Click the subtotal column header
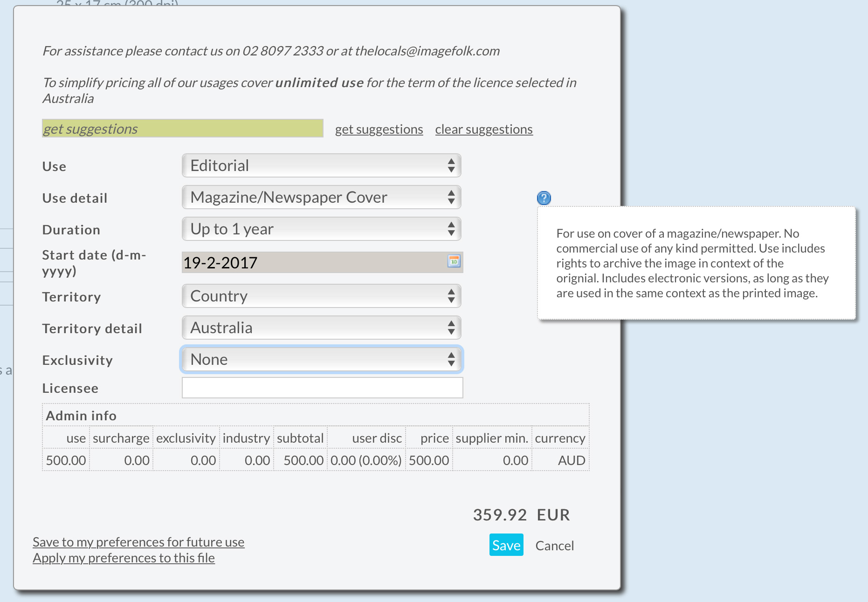 tap(300, 438)
